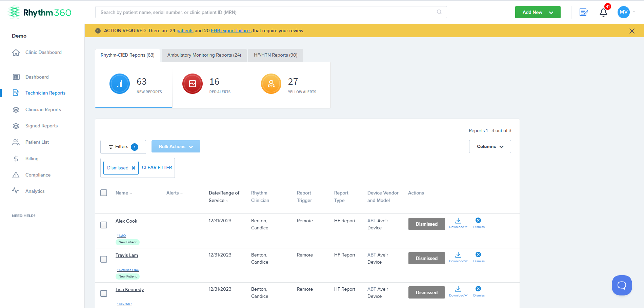Open Alex Cook's patient record
The image size is (644, 308).
126,221
